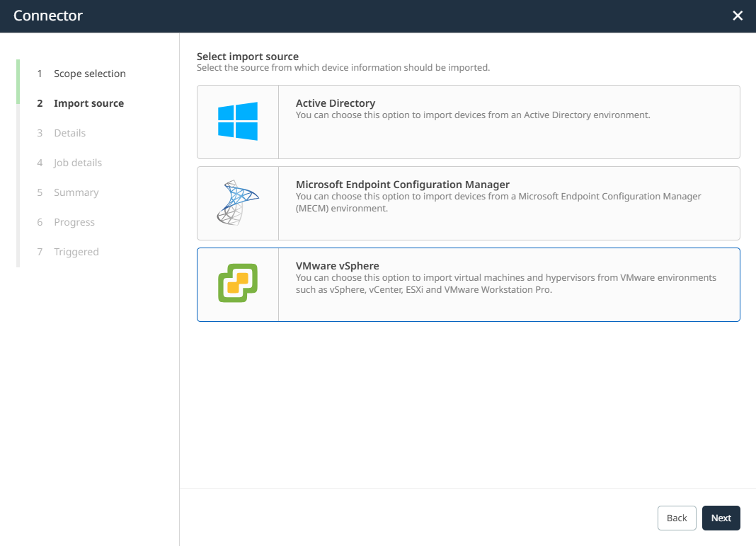Viewport: 756px width, 546px height.
Task: Close the Connector dialog with X
Action: (x=737, y=16)
